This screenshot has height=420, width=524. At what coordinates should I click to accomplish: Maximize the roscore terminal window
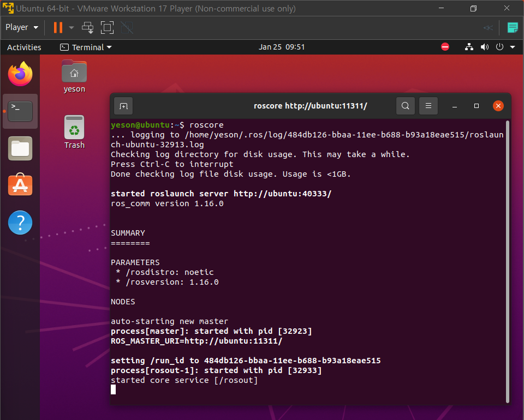[x=477, y=106]
